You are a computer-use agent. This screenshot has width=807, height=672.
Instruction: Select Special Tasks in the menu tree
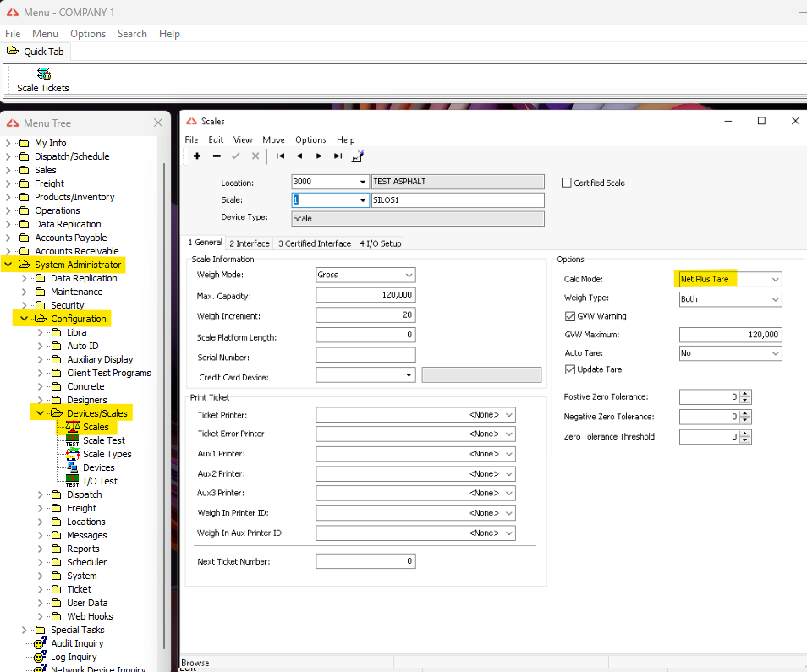coord(77,630)
